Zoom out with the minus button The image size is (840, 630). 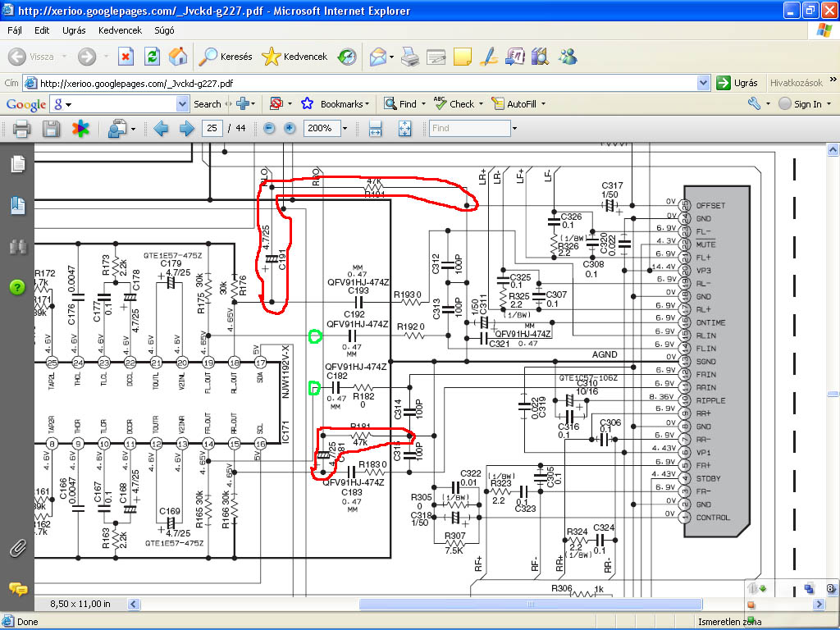coord(268,129)
